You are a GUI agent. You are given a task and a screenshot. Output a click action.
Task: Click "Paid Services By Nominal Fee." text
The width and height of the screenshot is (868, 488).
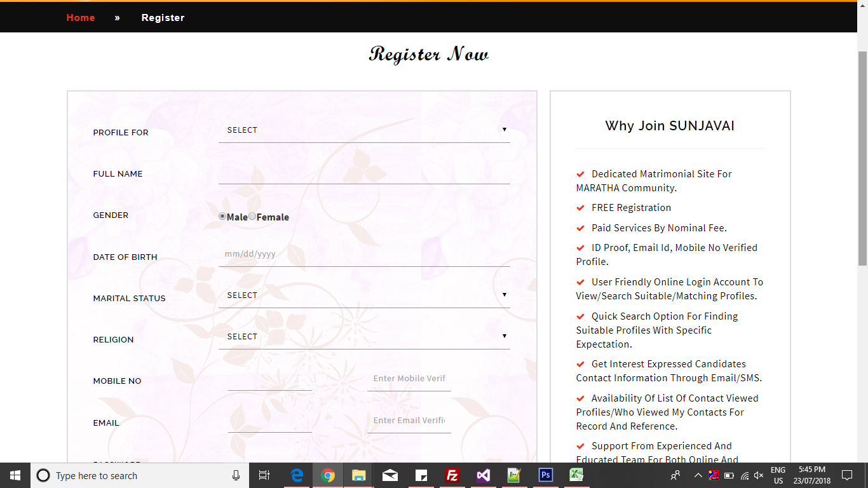[659, 228]
